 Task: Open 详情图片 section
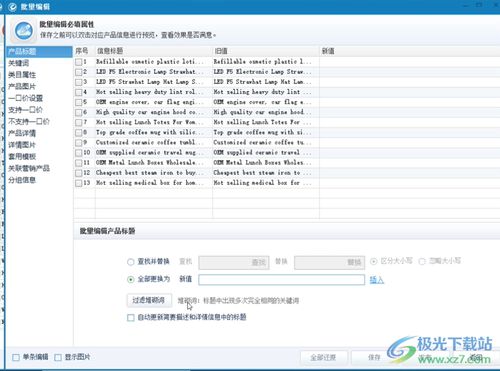point(22,145)
